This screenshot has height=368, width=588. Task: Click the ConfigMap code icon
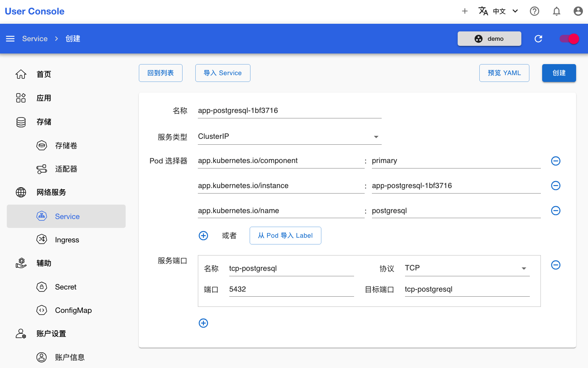[x=42, y=310]
